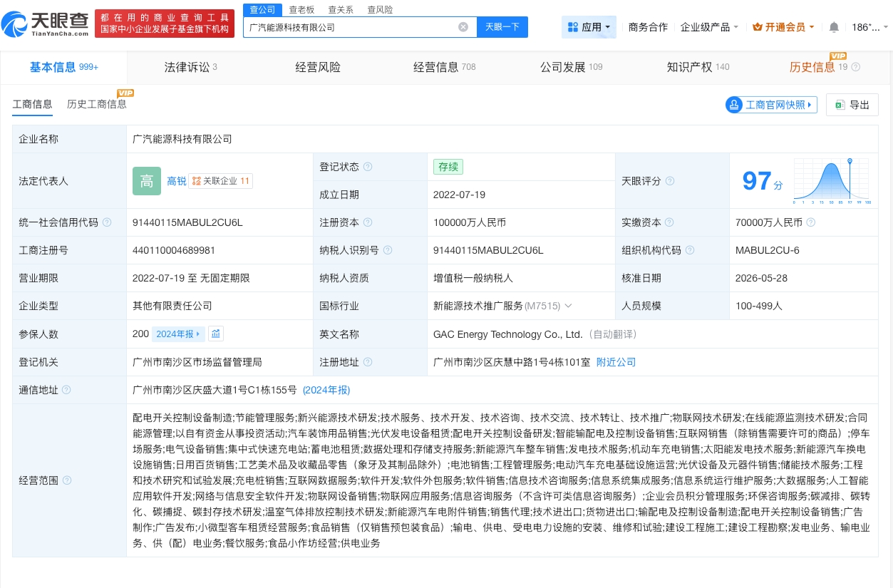Select the 基本信息 tab
Viewport: 893px width, 588px height.
click(63, 67)
